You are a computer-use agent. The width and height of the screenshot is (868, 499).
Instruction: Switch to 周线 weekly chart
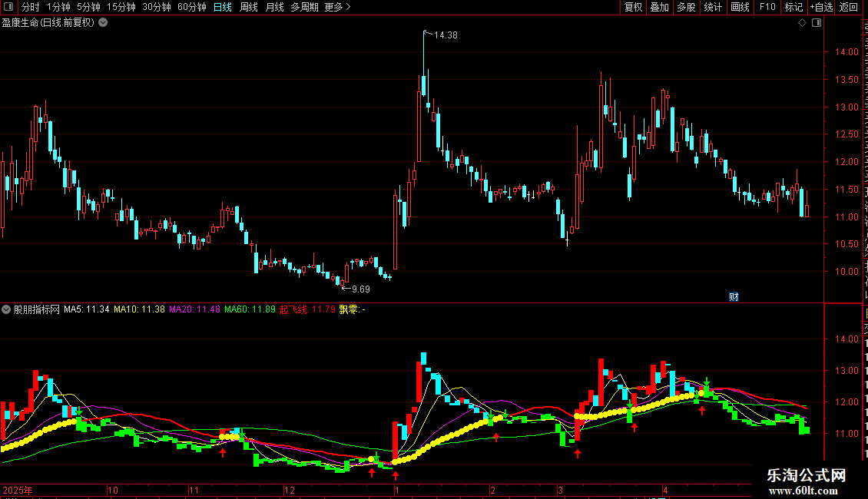(249, 7)
